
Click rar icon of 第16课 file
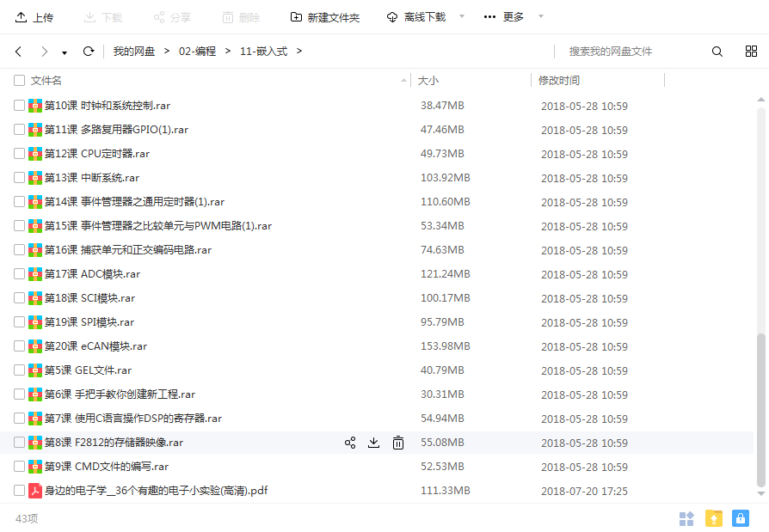point(34,250)
